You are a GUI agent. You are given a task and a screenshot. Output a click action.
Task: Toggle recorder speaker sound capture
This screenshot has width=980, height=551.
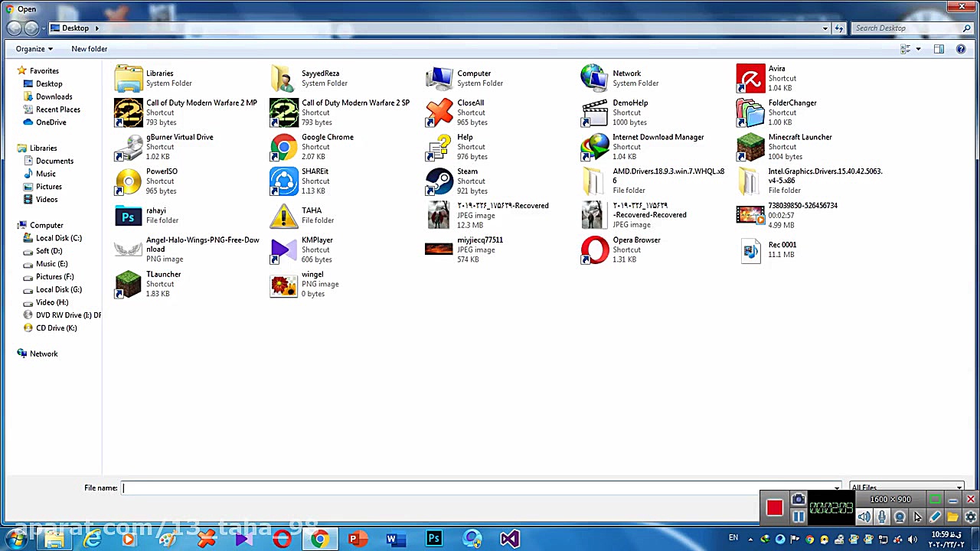864,517
